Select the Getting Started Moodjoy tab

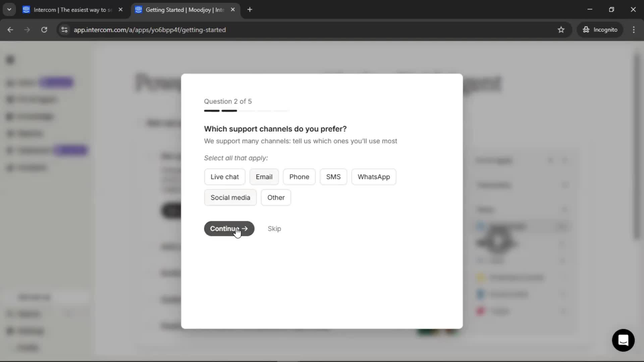pos(184,10)
